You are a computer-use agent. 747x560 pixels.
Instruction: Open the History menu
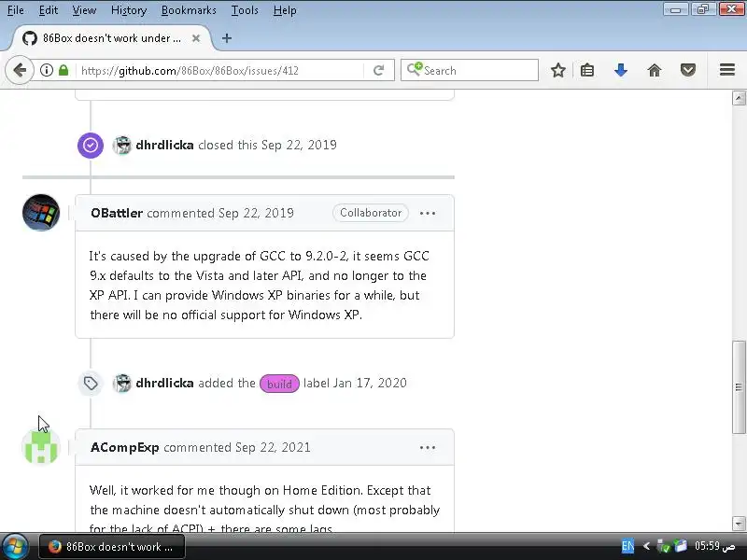(129, 10)
